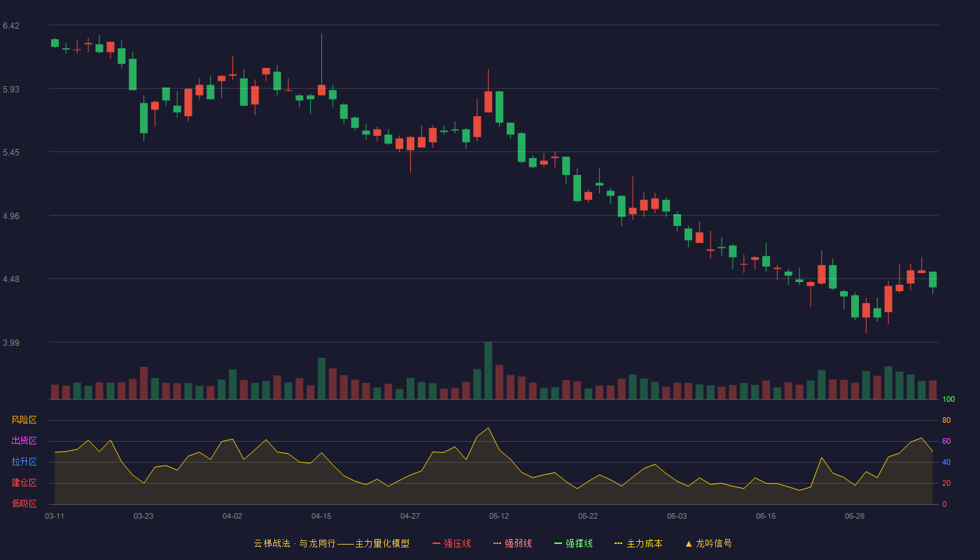Click the 03-11 date axis label
The width and height of the screenshot is (980, 560).
pyautogui.click(x=55, y=516)
